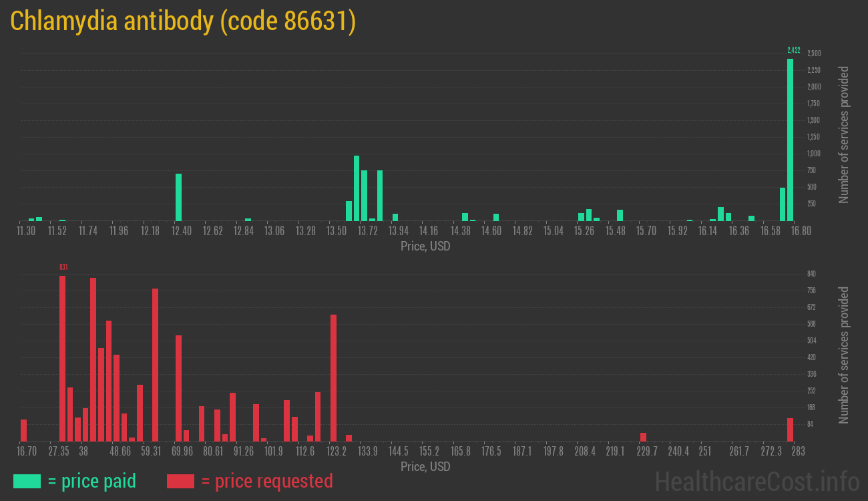Click the top chart's "Price, USD" axis label

[425, 246]
